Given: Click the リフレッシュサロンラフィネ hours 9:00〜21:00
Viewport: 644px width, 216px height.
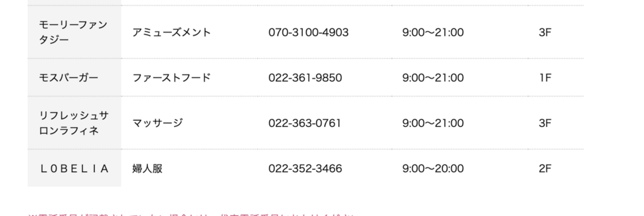Looking at the screenshot, I should 432,123.
